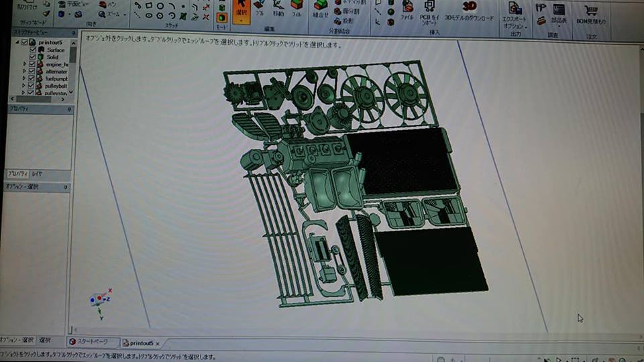
Task: Select 選択 bottom panel tab
Action: [45, 341]
